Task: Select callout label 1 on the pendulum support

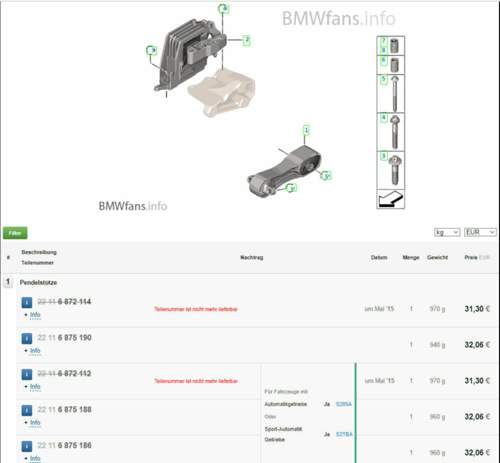Action: [306, 130]
